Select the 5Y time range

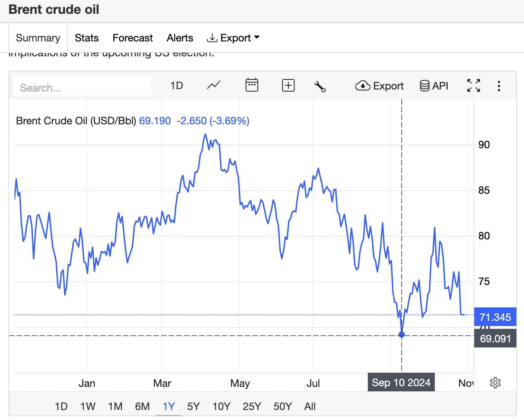coord(194,406)
